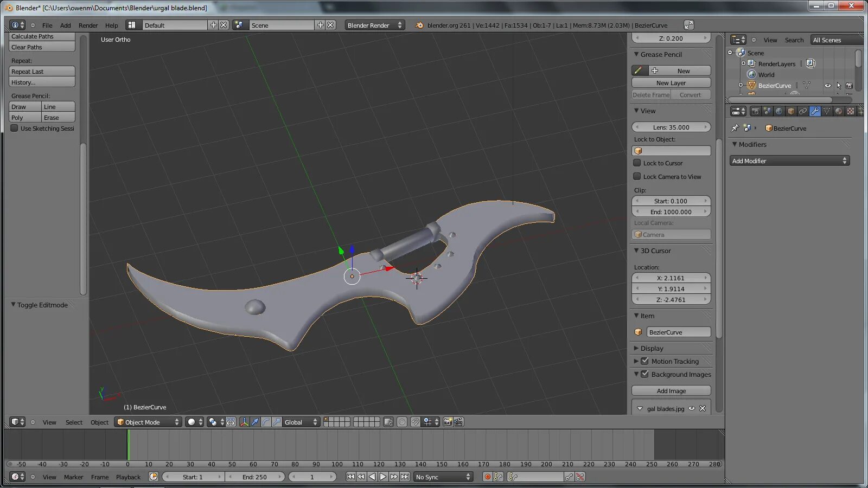Click the rotate manipulator arc icon
The image size is (868, 488).
point(266,422)
